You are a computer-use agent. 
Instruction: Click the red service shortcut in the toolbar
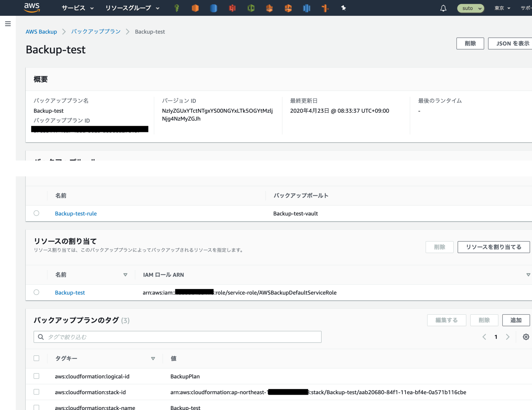tap(232, 8)
